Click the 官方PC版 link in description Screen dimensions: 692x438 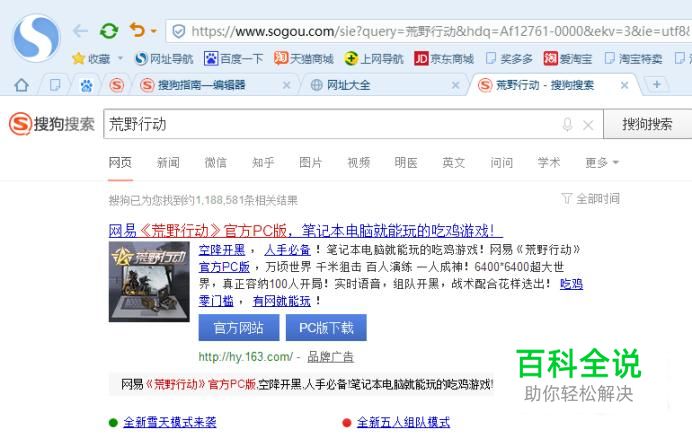click(224, 267)
